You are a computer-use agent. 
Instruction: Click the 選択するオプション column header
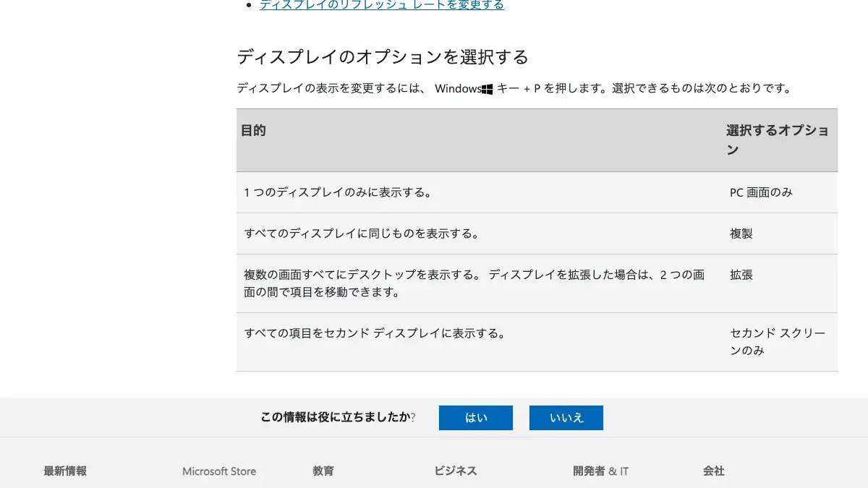778,140
